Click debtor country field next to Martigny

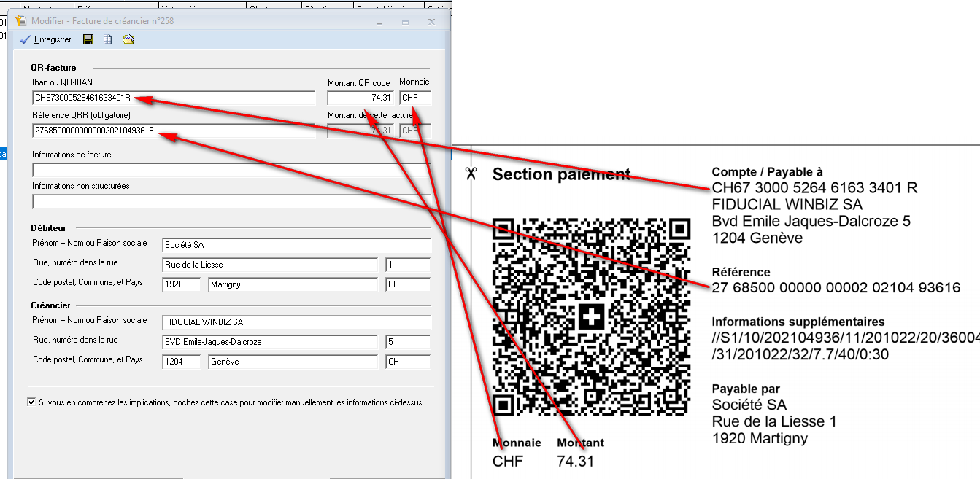pyautogui.click(x=408, y=284)
